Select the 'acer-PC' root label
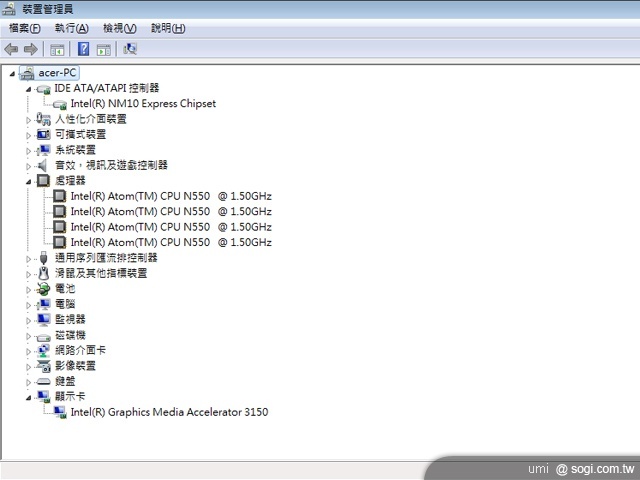The height and width of the screenshot is (480, 640). coord(57,73)
